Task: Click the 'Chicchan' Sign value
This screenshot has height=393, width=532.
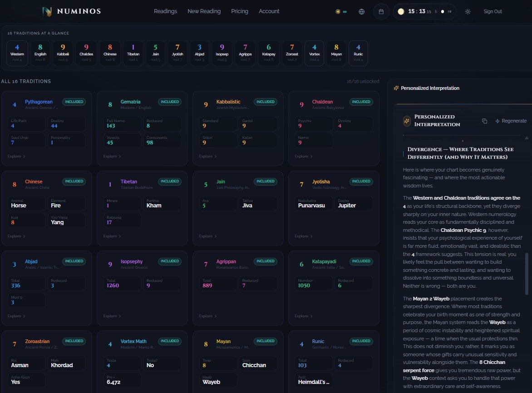Action: tap(254, 365)
